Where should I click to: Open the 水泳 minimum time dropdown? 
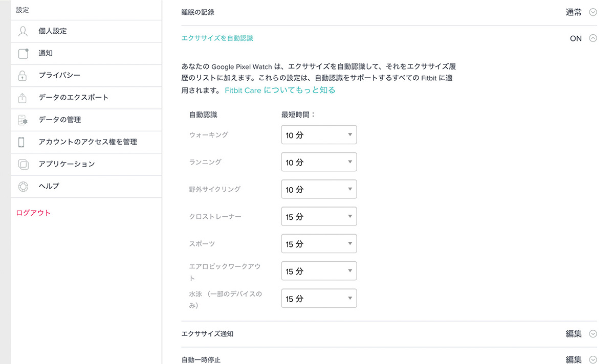click(319, 299)
